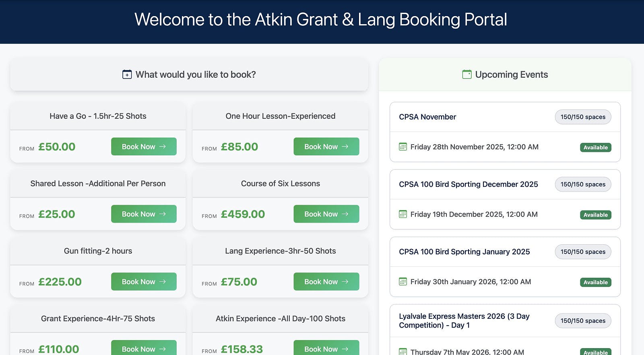644x355 pixels.
Task: Click 150/150 spaces badge for December 2025 event
Action: [x=583, y=184]
